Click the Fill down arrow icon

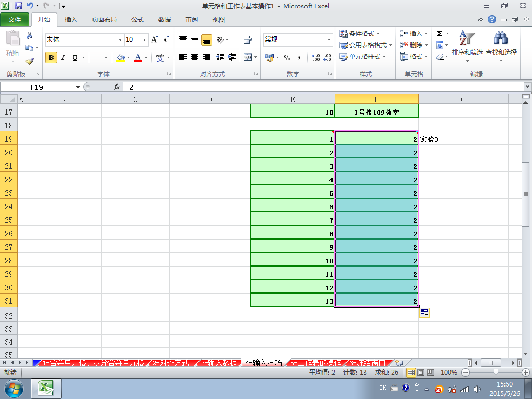click(440, 45)
